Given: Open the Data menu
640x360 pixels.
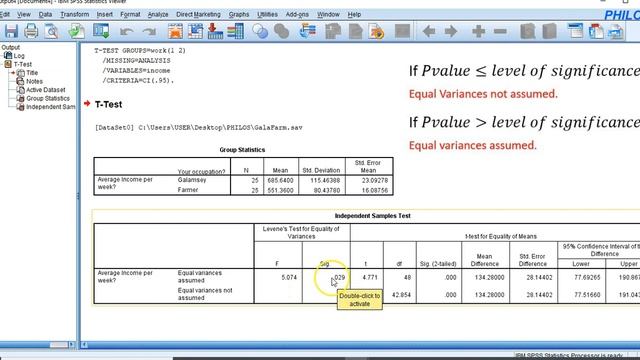Looking at the screenshot, I should [x=45, y=14].
